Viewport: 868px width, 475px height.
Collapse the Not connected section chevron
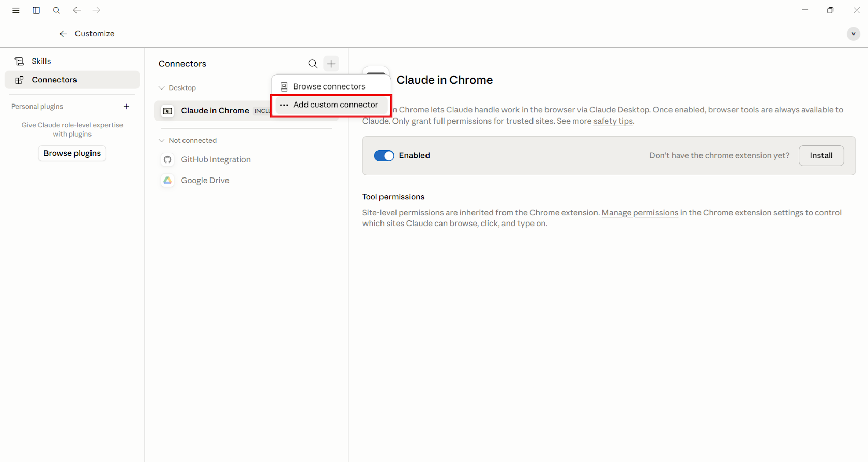pos(162,140)
